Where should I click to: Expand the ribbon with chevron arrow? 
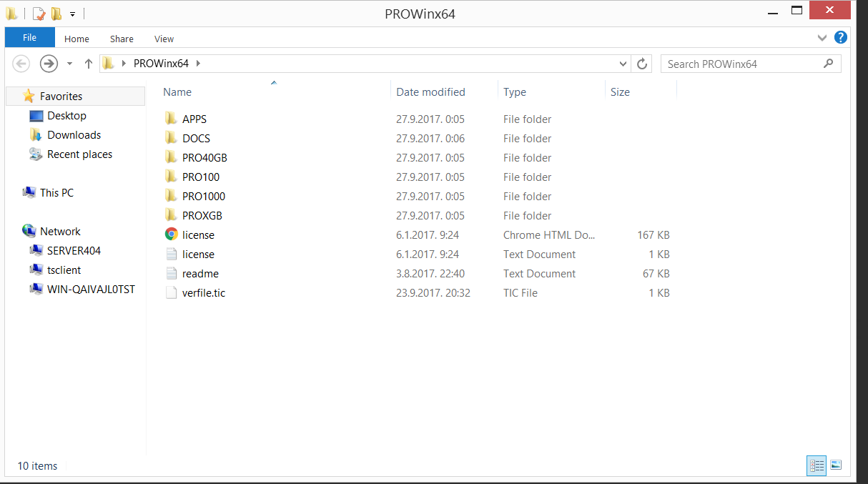coord(822,37)
